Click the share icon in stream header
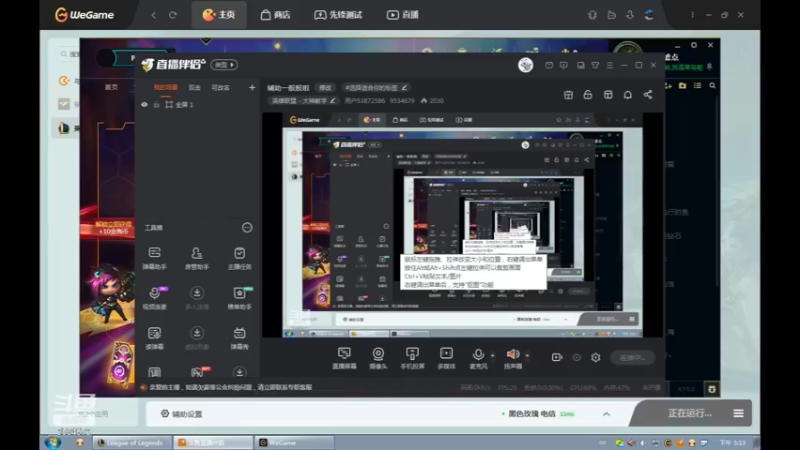The height and width of the screenshot is (450, 800). pyautogui.click(x=647, y=95)
